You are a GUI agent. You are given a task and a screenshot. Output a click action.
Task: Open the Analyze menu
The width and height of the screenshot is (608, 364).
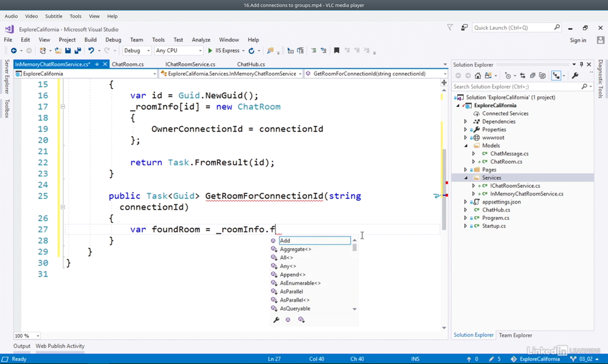pos(201,39)
